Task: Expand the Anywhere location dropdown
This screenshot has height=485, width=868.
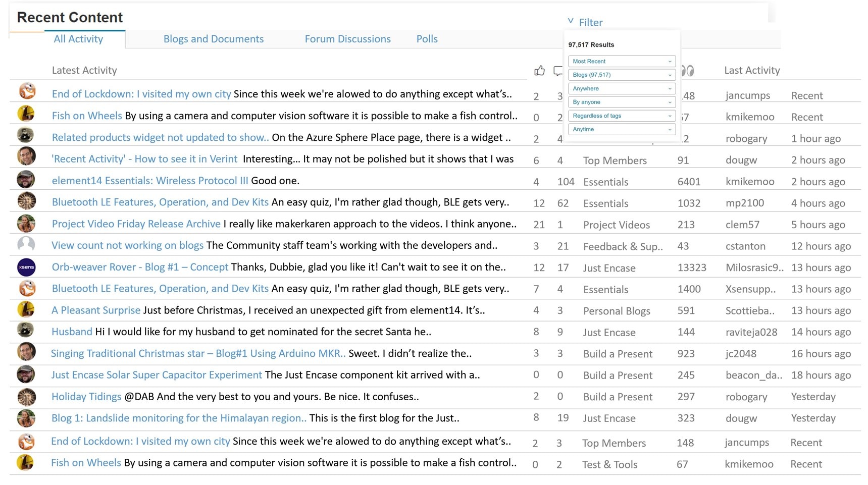Action: tap(622, 88)
